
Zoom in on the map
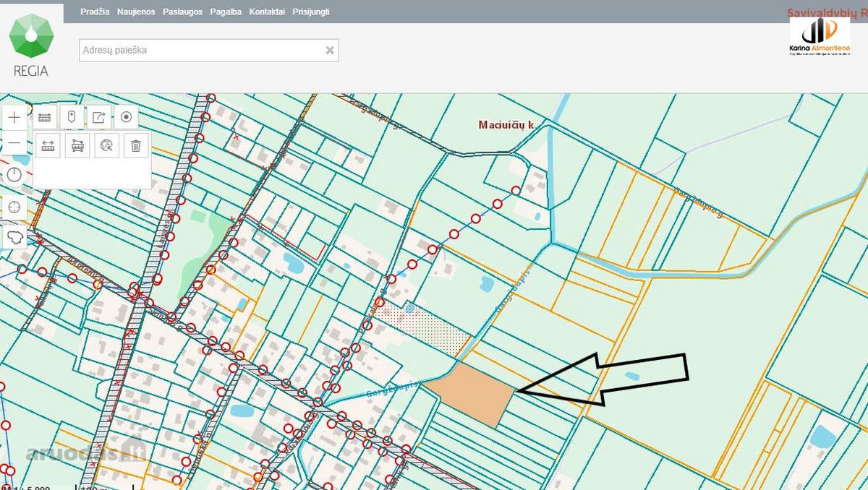[15, 117]
